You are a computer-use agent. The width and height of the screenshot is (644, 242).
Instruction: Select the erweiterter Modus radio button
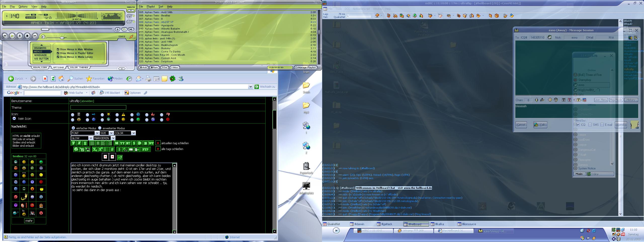click(x=100, y=128)
